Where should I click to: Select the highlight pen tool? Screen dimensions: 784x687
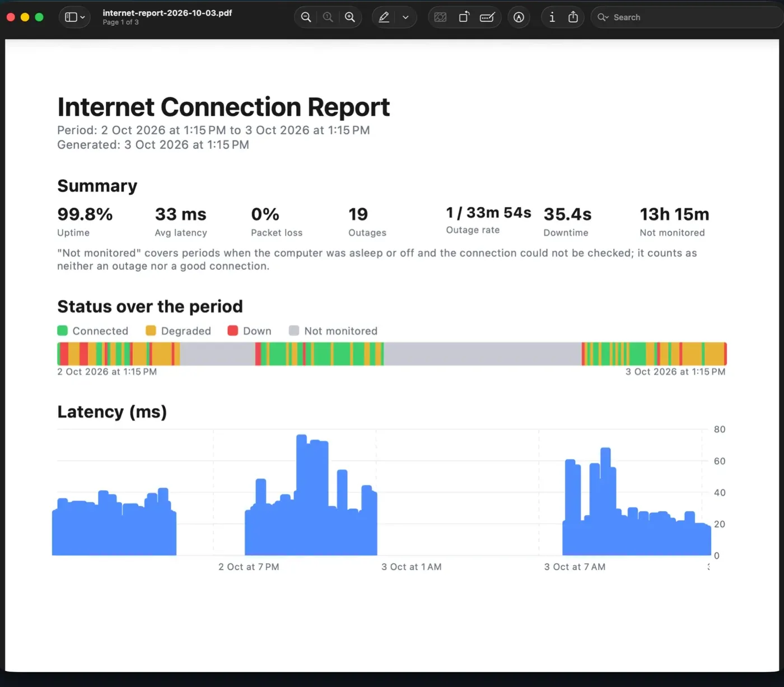(384, 17)
